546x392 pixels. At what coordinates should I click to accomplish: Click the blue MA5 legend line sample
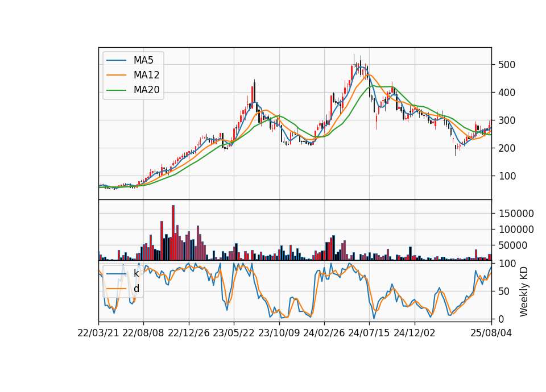pyautogui.click(x=116, y=61)
